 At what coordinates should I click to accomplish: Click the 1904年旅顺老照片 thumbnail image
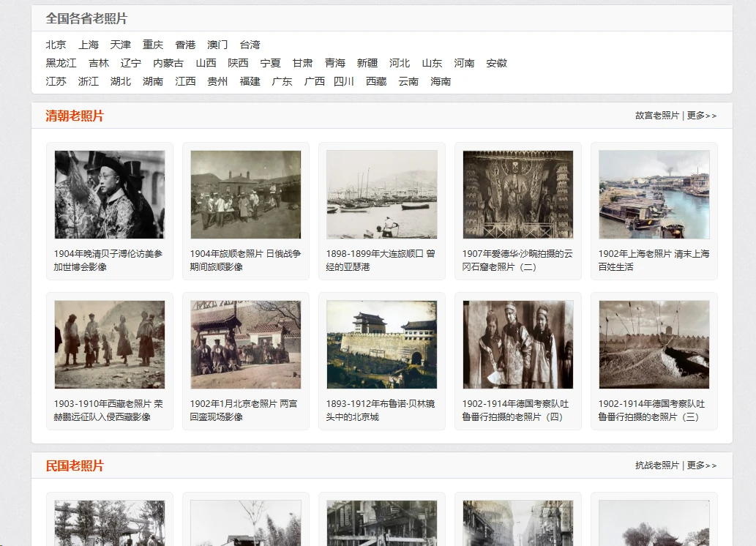point(246,195)
